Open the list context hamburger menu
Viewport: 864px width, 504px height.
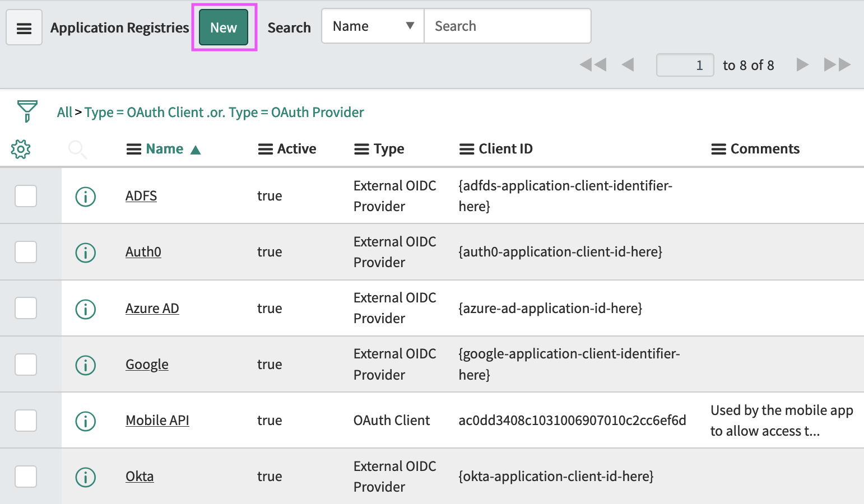point(24,28)
